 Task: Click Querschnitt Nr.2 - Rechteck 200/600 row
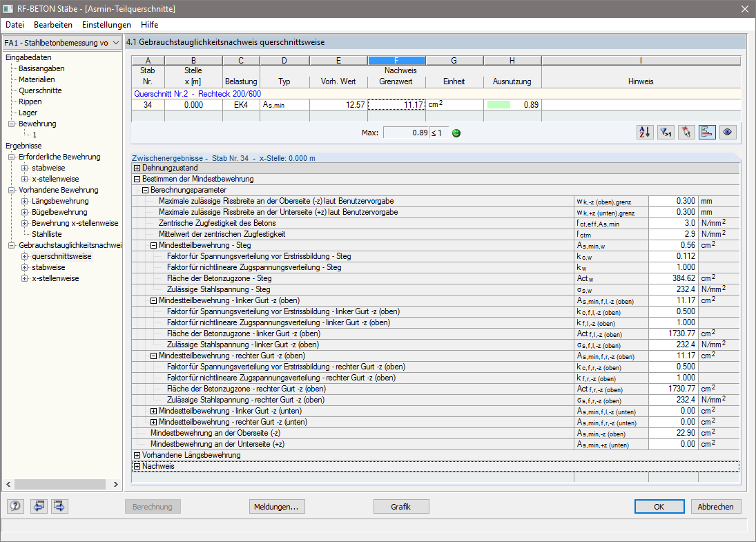point(436,94)
